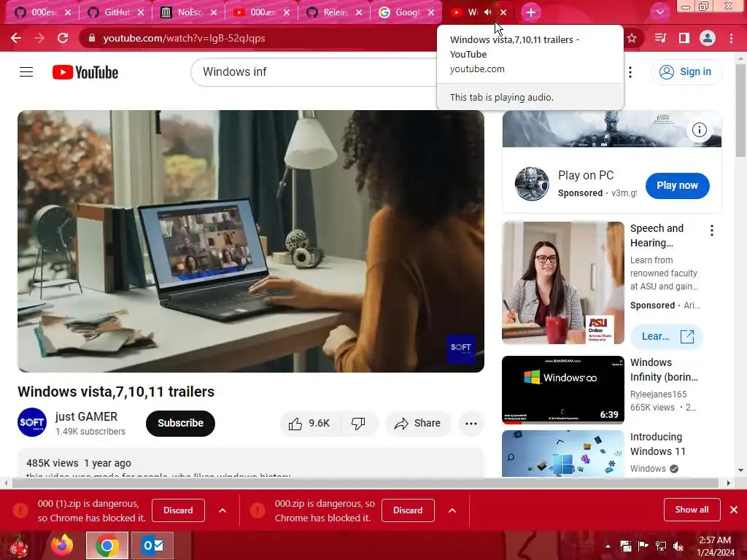The height and width of the screenshot is (560, 747).
Task: Bookmark this page with the star icon
Action: (x=632, y=38)
